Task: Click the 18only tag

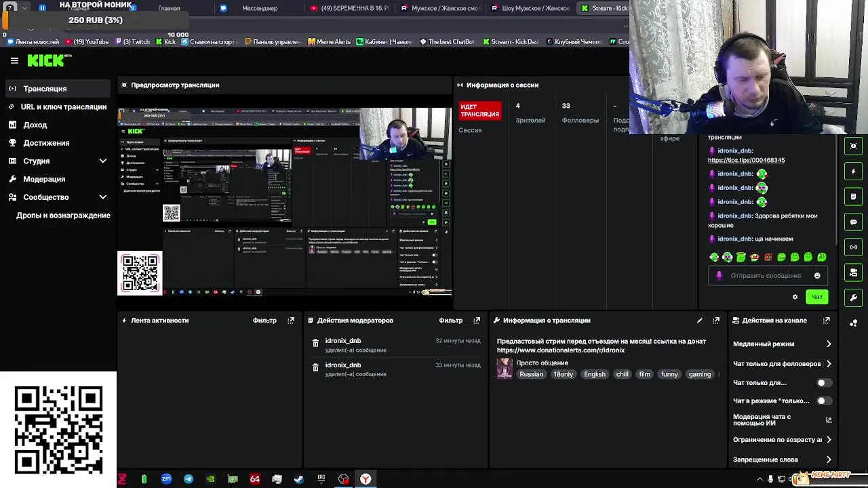Action: point(563,374)
